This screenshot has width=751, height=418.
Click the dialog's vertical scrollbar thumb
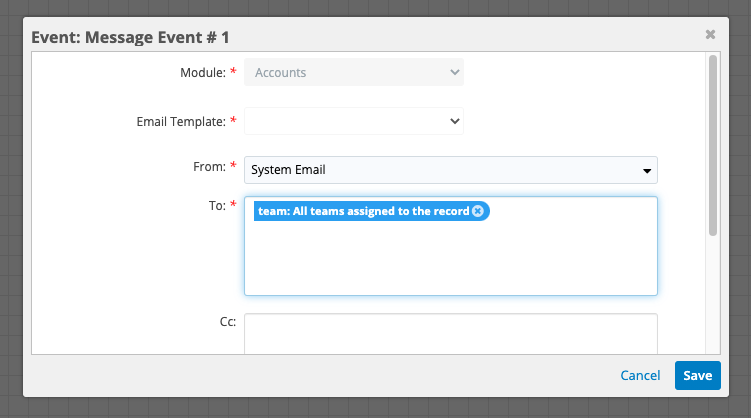[713, 146]
